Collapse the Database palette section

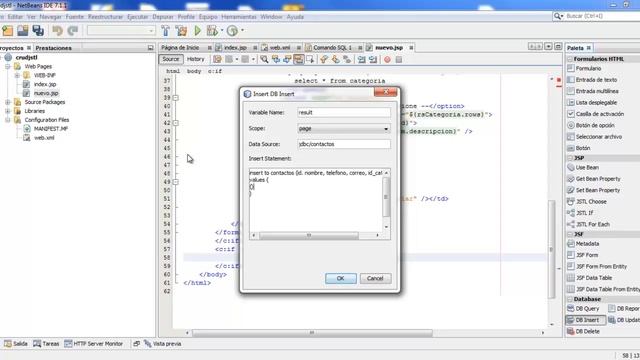(x=570, y=299)
